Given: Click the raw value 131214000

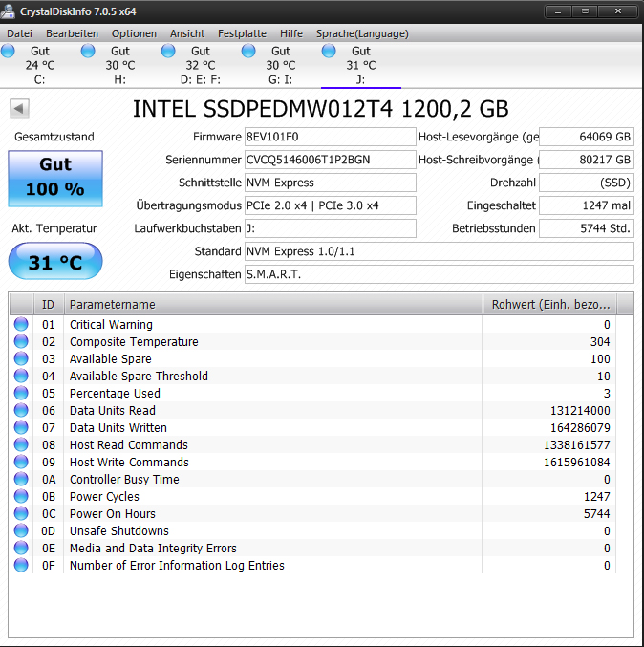Looking at the screenshot, I should click(580, 411).
